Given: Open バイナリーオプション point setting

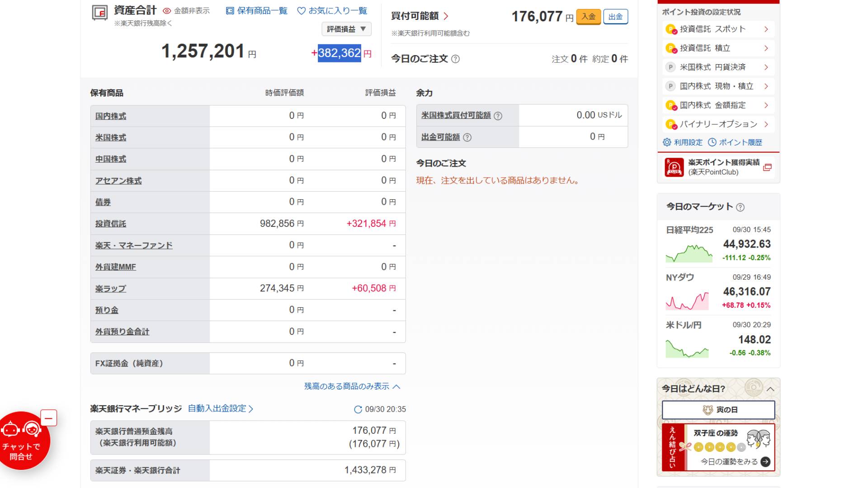Looking at the screenshot, I should tap(718, 124).
